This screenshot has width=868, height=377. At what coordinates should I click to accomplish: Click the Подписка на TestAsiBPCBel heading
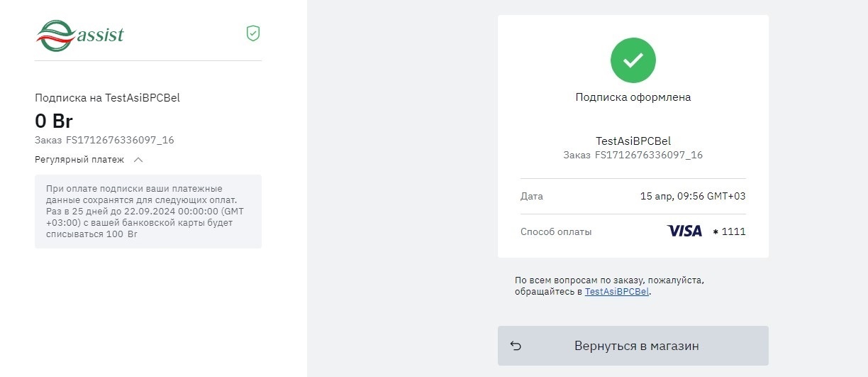click(107, 98)
